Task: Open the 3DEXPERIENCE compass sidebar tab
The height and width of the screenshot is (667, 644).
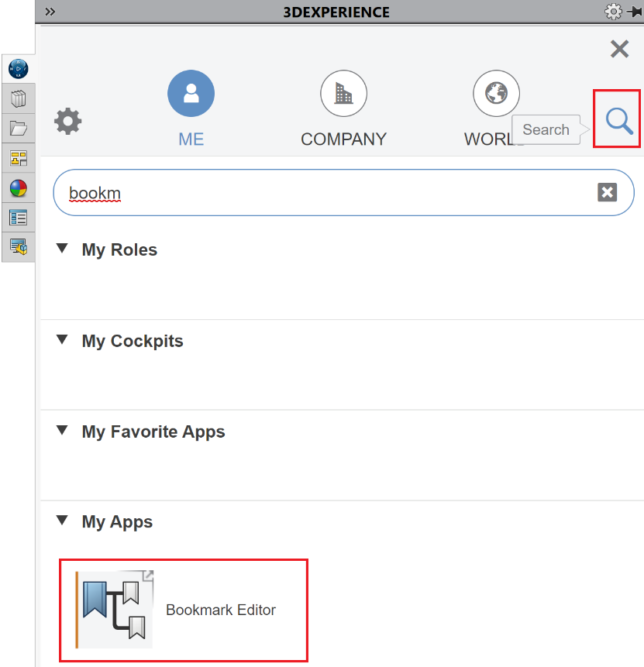Action: click(19, 69)
